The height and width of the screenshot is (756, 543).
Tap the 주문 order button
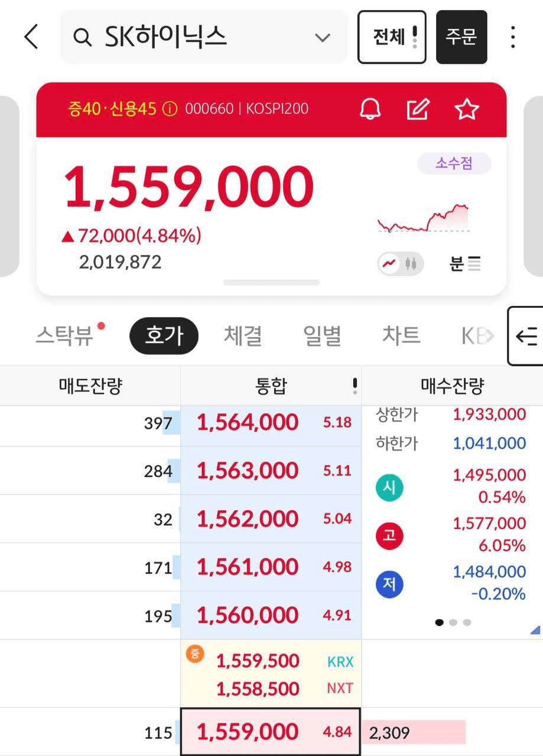click(x=461, y=37)
